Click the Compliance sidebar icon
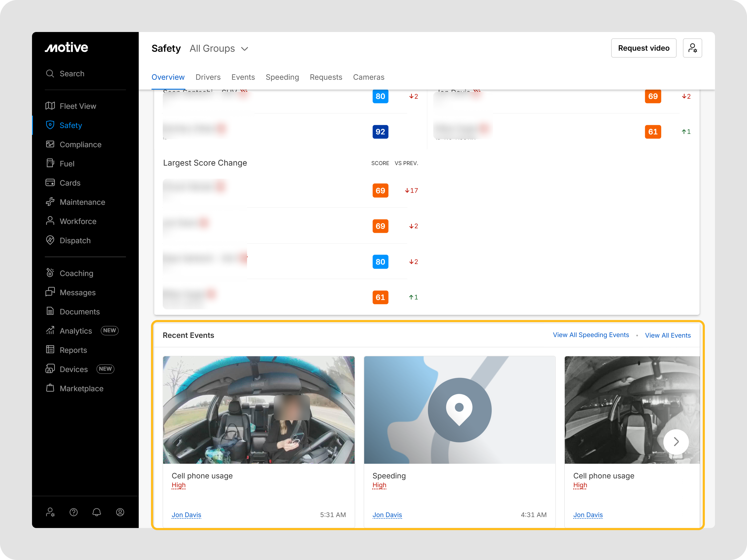Image resolution: width=747 pixels, height=560 pixels. click(50, 145)
